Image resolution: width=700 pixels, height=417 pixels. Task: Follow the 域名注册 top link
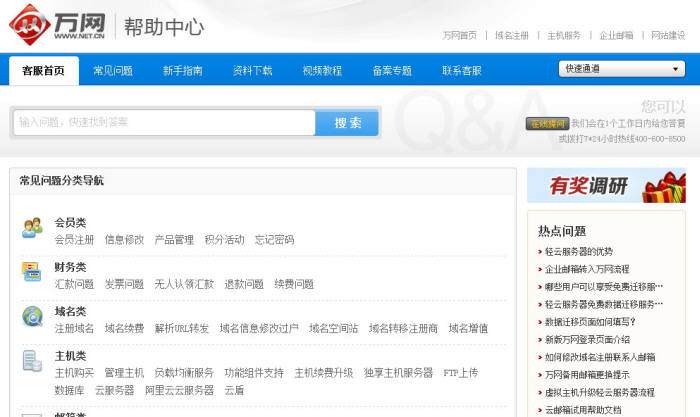[x=512, y=35]
